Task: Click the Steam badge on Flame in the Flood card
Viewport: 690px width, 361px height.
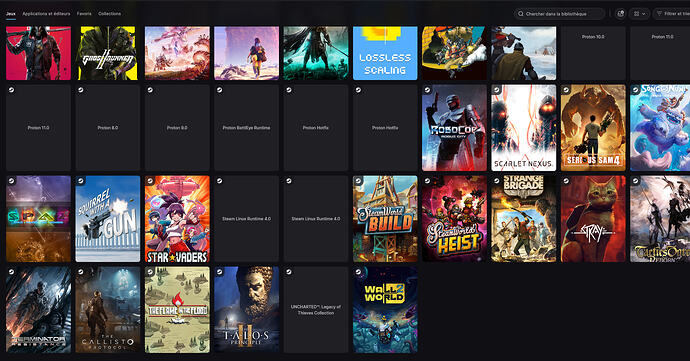Action: pos(150,272)
